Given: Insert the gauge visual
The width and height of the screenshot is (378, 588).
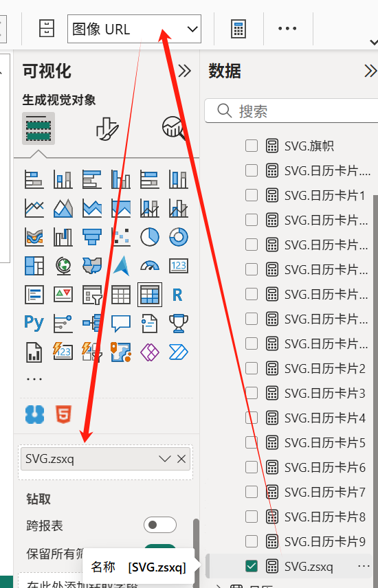Looking at the screenshot, I should pos(149,266).
